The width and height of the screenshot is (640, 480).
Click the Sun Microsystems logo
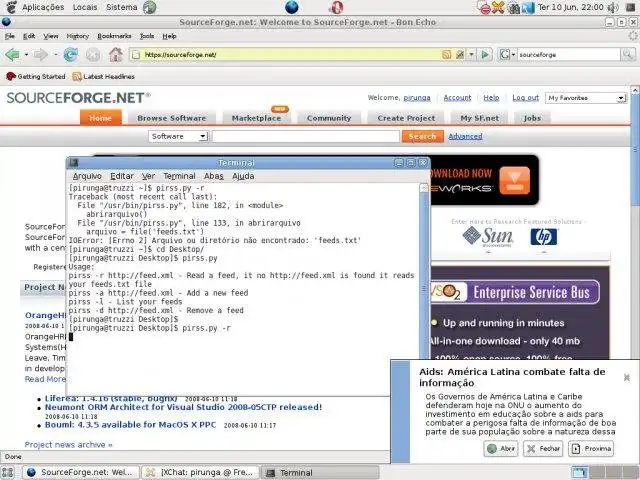488,237
